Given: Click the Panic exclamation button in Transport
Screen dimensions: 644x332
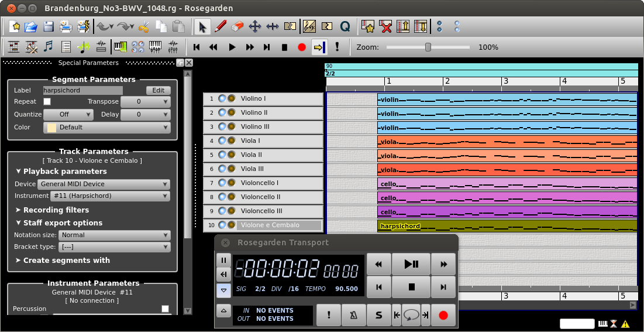Looking at the screenshot, I should 329,315.
